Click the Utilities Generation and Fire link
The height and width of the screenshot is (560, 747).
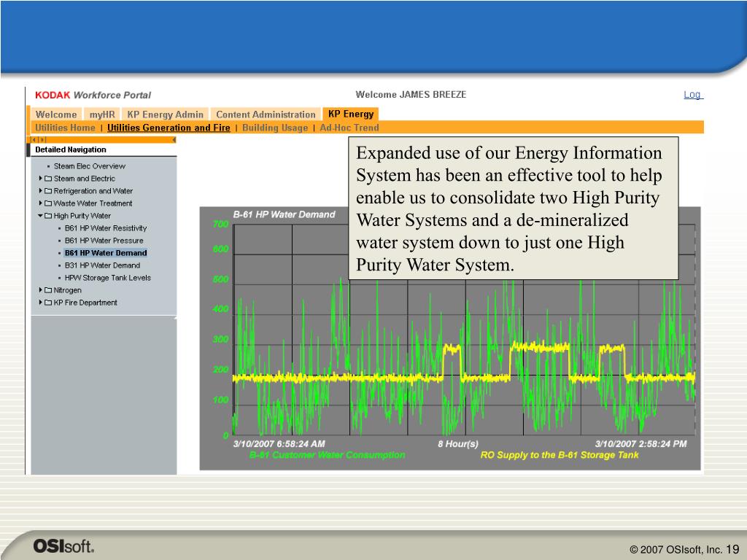click(x=169, y=128)
